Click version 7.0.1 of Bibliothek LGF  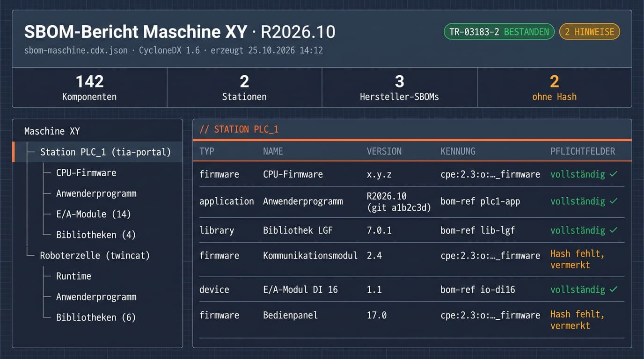click(379, 230)
